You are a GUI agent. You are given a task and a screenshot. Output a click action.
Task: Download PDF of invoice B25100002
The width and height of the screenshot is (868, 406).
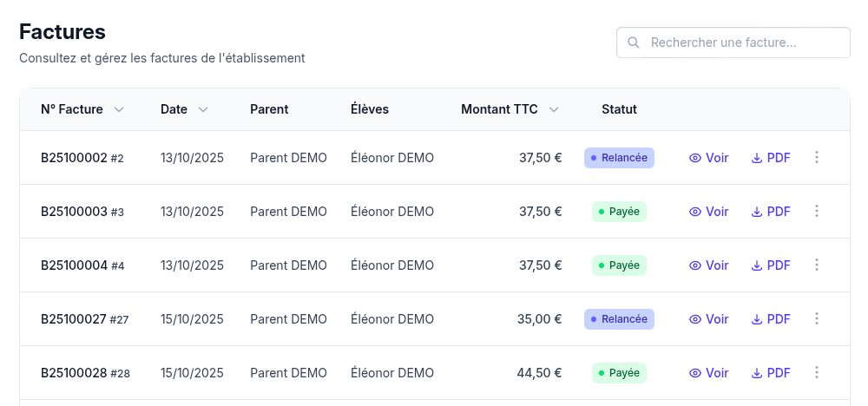771,158
